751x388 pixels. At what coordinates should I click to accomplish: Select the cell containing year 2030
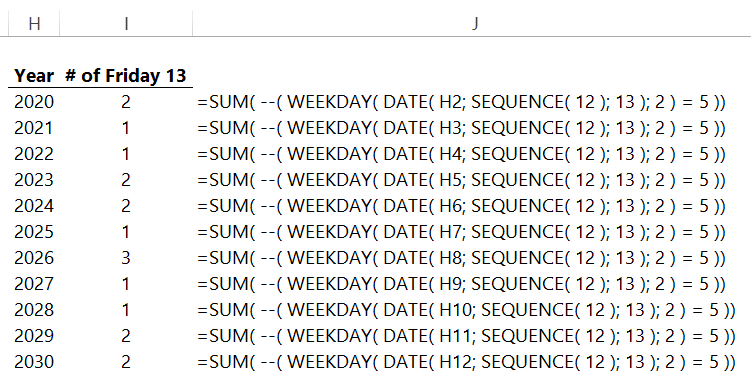pyautogui.click(x=34, y=362)
